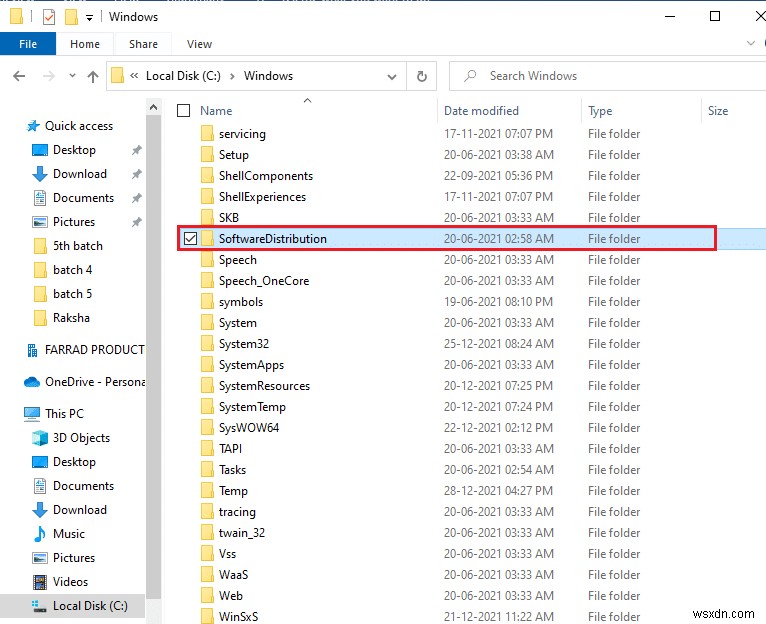Sort by the Type column header
This screenshot has height=624, width=766.
point(600,111)
